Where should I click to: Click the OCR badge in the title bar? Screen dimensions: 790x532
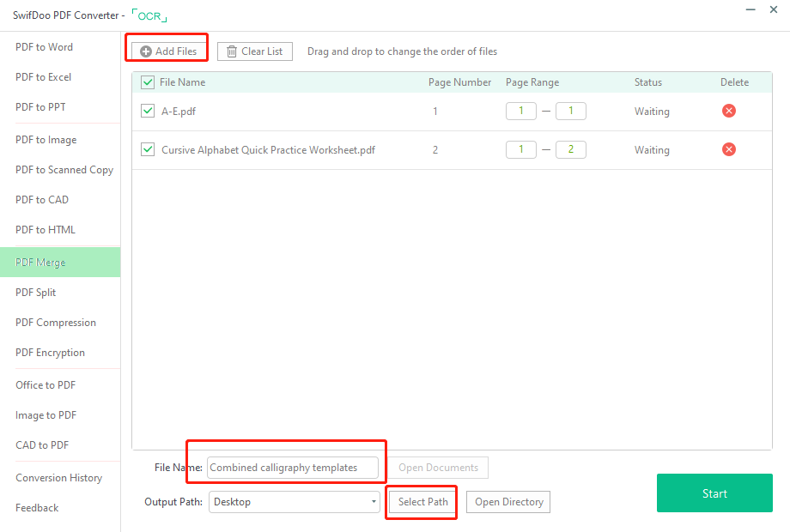[x=149, y=15]
